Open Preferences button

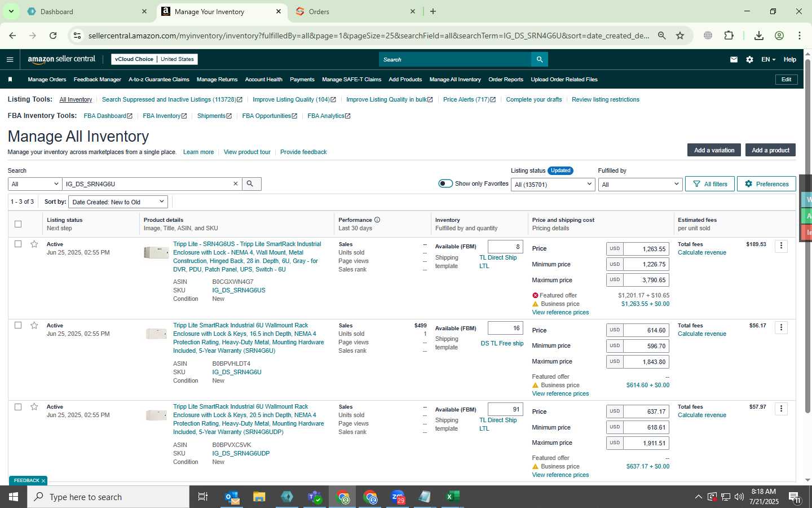click(x=766, y=184)
